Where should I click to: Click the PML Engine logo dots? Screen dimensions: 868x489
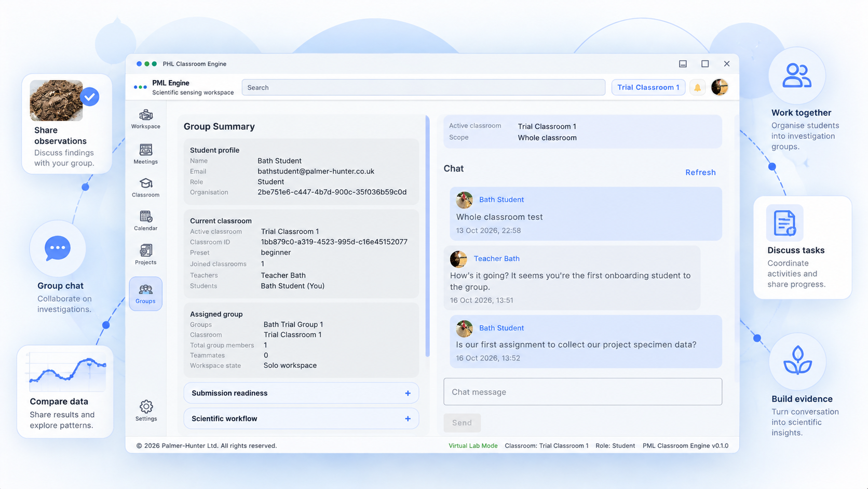tap(140, 87)
